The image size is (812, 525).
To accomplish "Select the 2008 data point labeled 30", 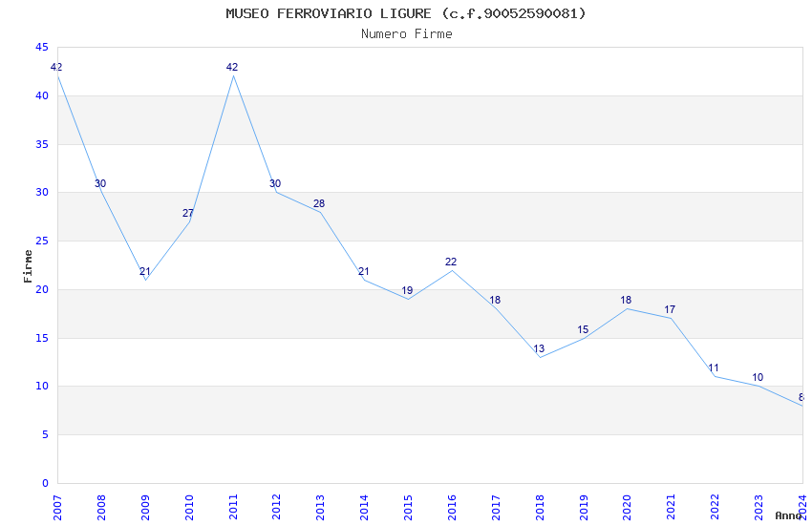I will point(100,183).
